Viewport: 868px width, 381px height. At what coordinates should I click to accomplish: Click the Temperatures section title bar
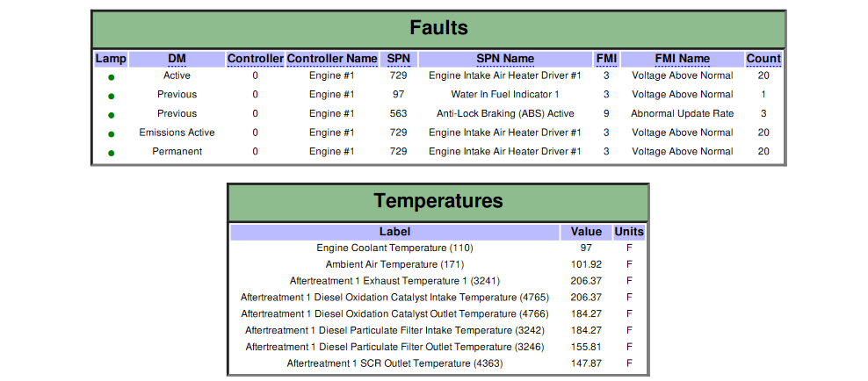pos(438,201)
